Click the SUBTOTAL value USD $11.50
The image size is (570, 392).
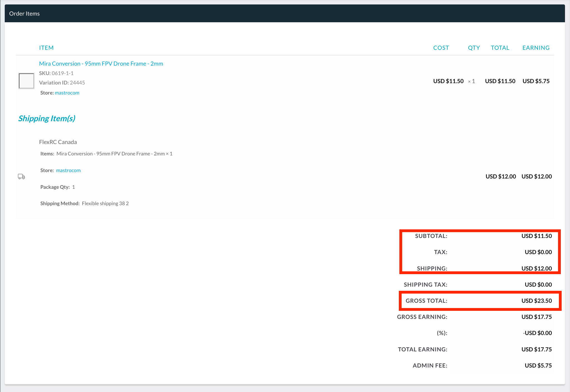tap(536, 236)
